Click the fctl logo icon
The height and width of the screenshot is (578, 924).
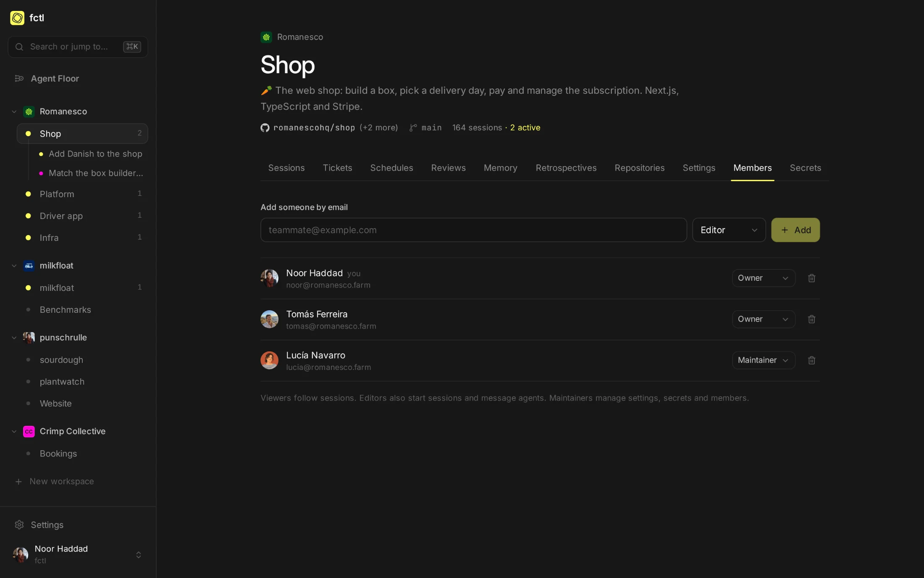point(17,18)
